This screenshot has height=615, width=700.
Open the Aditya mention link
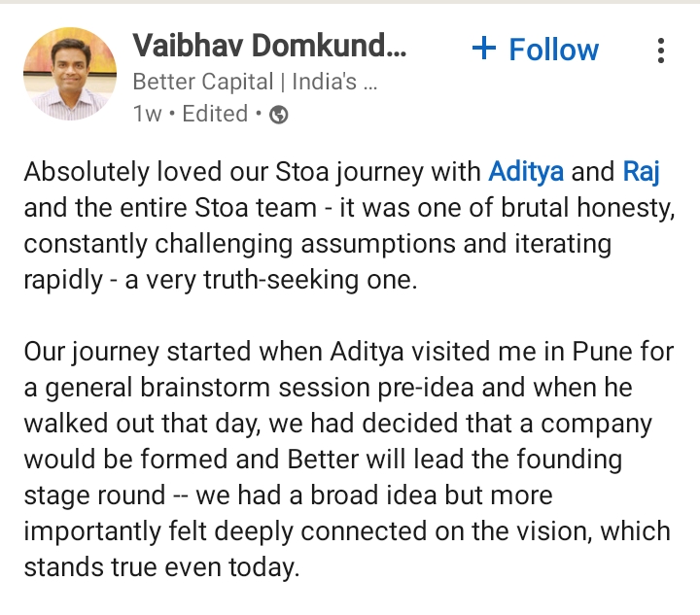(x=526, y=173)
